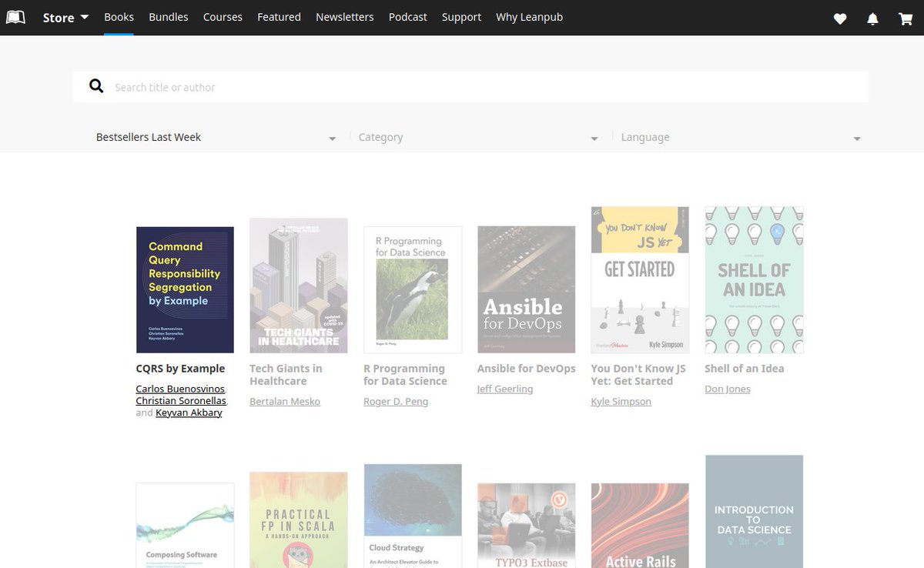Open the Tech Giants in Healthcare cover
924x568 pixels.
299,286
